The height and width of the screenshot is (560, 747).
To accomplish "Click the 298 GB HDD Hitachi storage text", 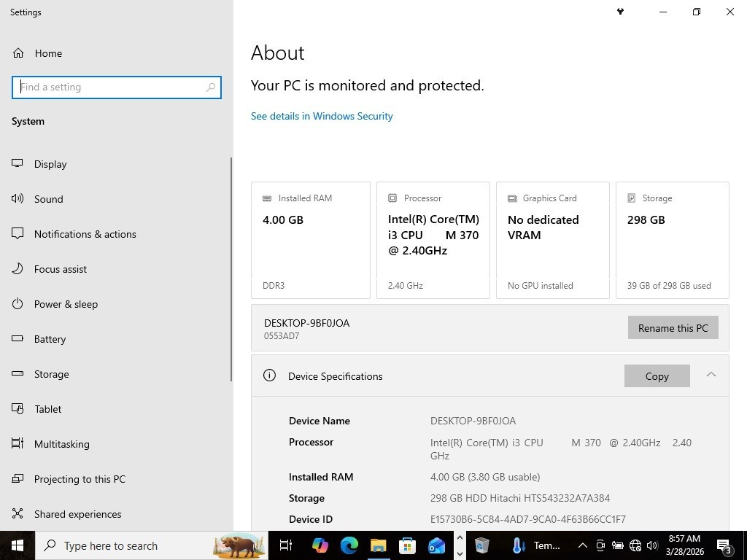I will [x=519, y=498].
